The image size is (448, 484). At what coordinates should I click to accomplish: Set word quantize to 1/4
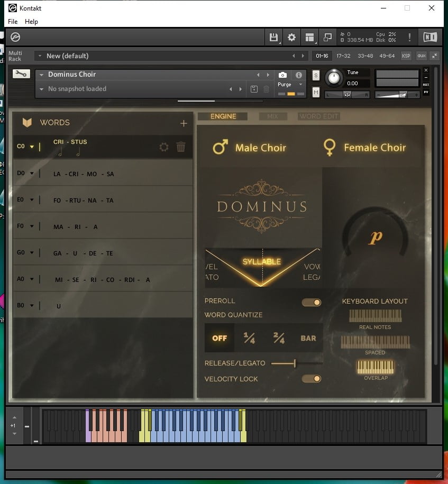coord(249,338)
